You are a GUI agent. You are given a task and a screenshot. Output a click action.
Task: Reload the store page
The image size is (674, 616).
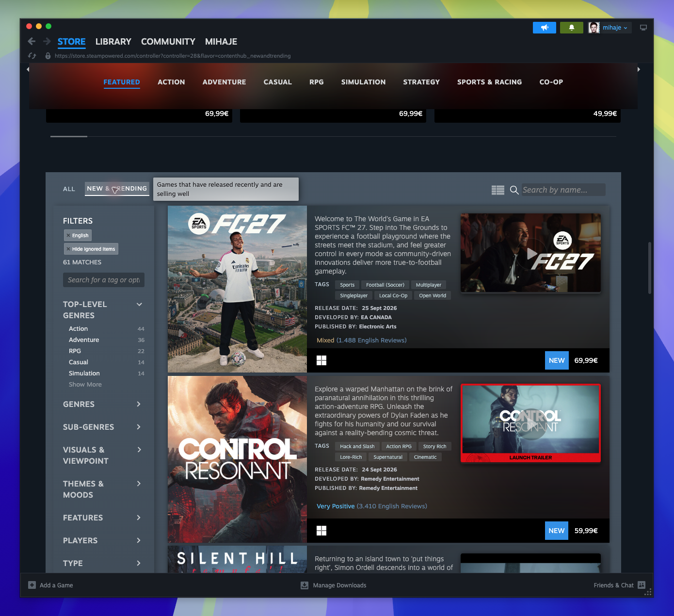32,56
